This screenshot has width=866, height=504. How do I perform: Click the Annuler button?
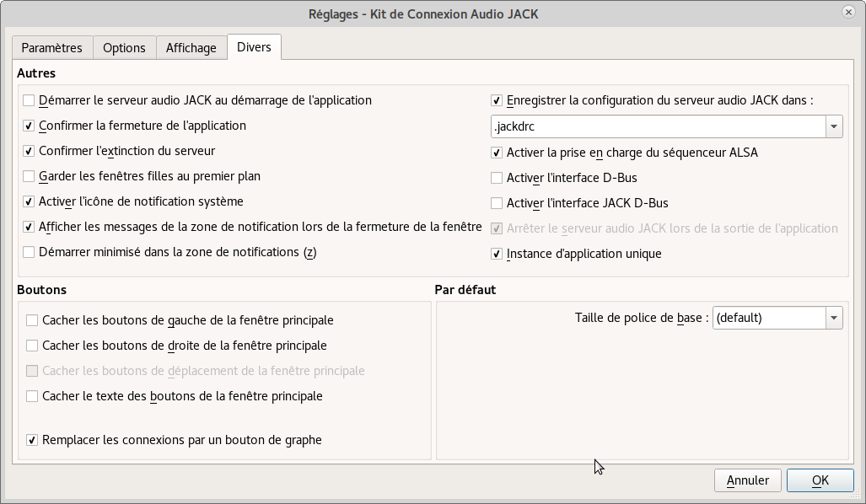(747, 480)
